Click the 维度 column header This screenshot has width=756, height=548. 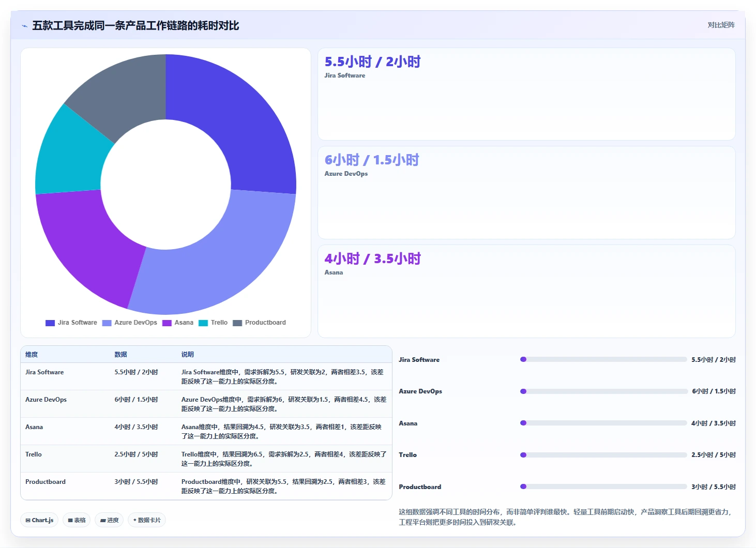coord(32,355)
